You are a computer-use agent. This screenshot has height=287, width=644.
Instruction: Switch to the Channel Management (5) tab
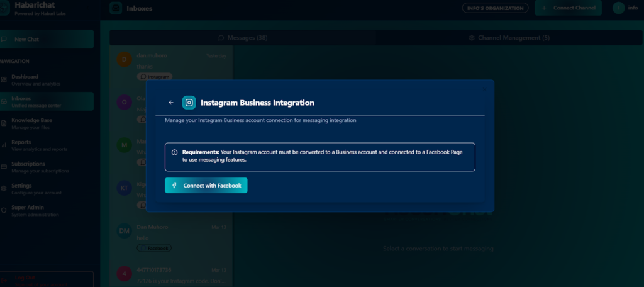pos(509,38)
